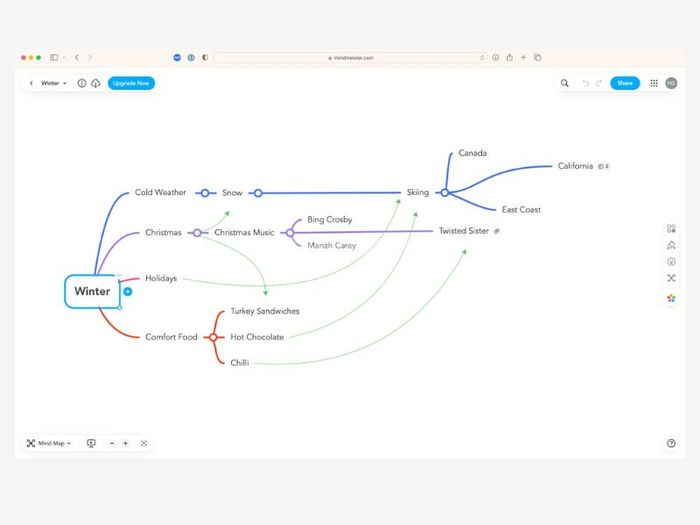Select the Twisted Sister topic
Viewport: 700px width, 525px height.
(464, 231)
